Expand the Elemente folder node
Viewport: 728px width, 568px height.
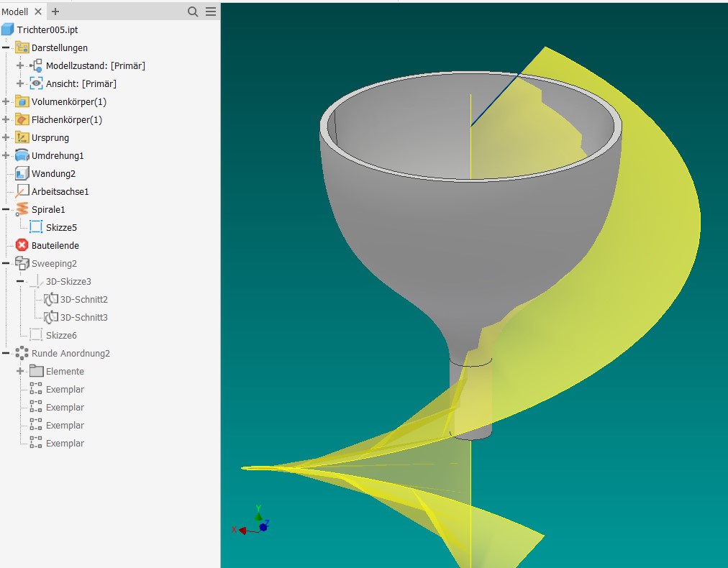[x=20, y=371]
